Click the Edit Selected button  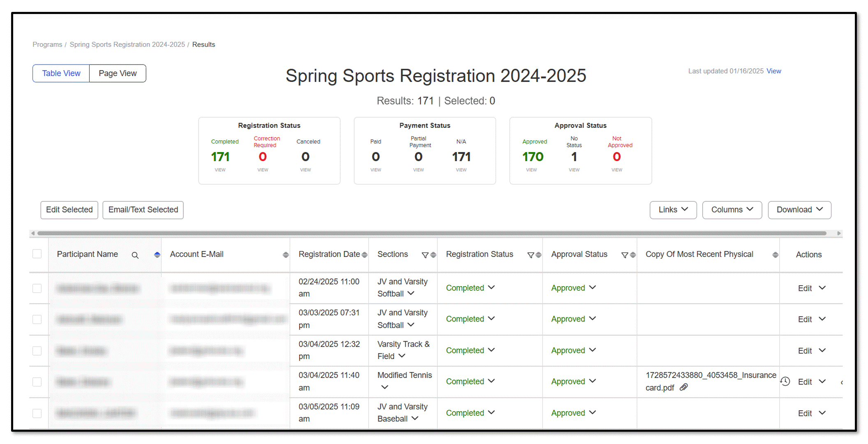click(x=69, y=210)
